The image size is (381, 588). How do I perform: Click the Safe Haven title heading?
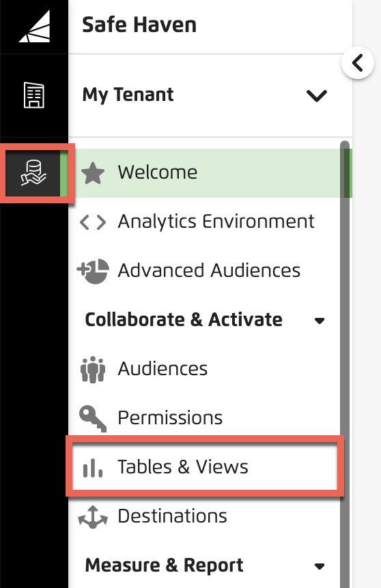(x=139, y=25)
